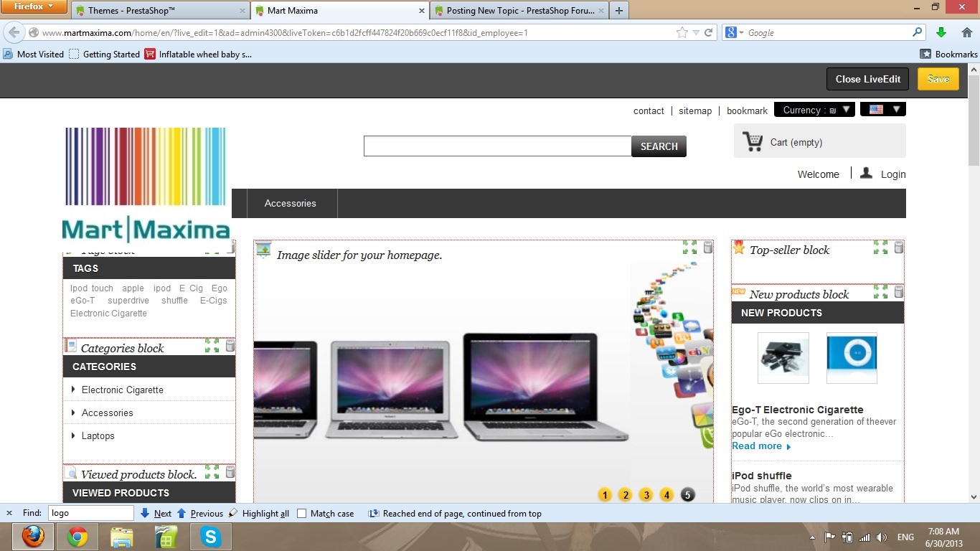980x551 pixels.
Task: Click the trash icon of Categories block
Action: (230, 346)
